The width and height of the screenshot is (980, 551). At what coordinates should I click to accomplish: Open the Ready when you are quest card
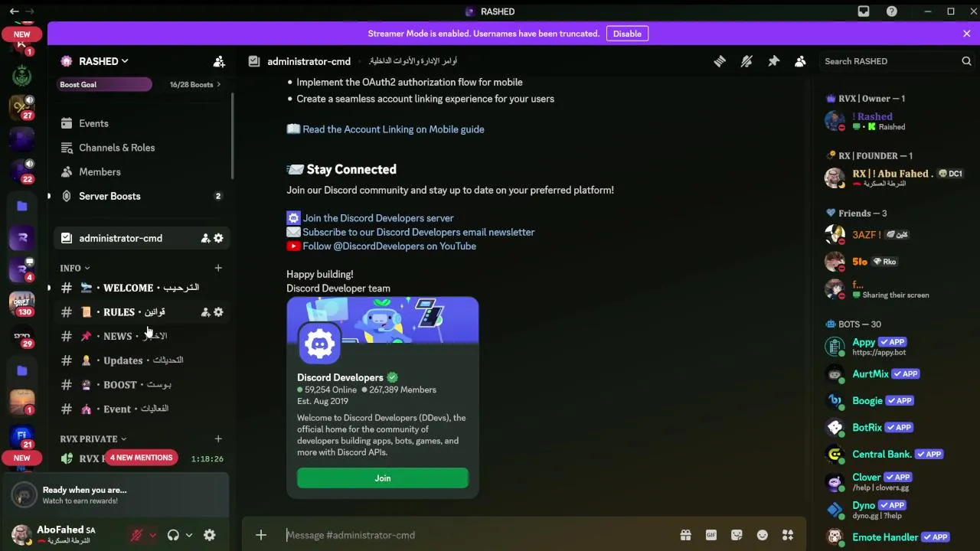point(116,495)
